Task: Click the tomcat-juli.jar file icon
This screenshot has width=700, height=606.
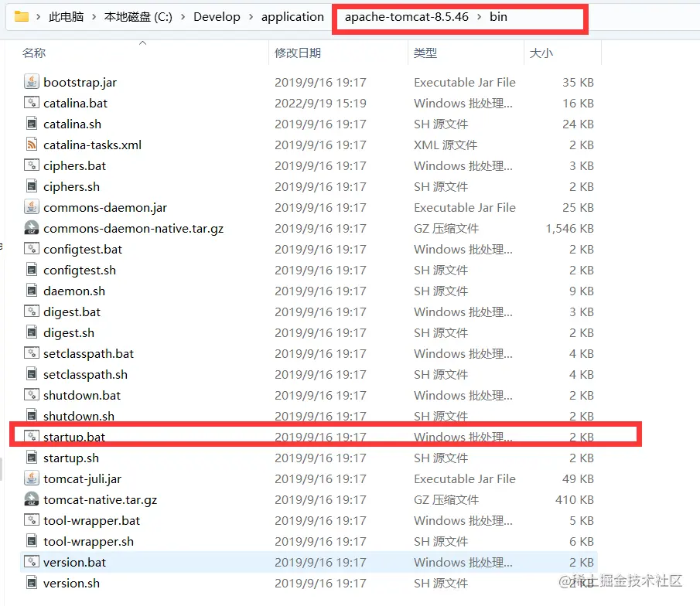Action: 31,478
